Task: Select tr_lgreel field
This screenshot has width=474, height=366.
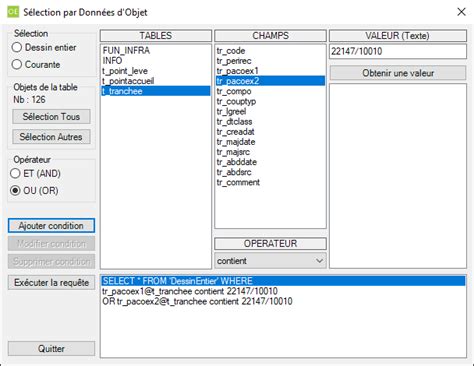Action: tap(270, 111)
